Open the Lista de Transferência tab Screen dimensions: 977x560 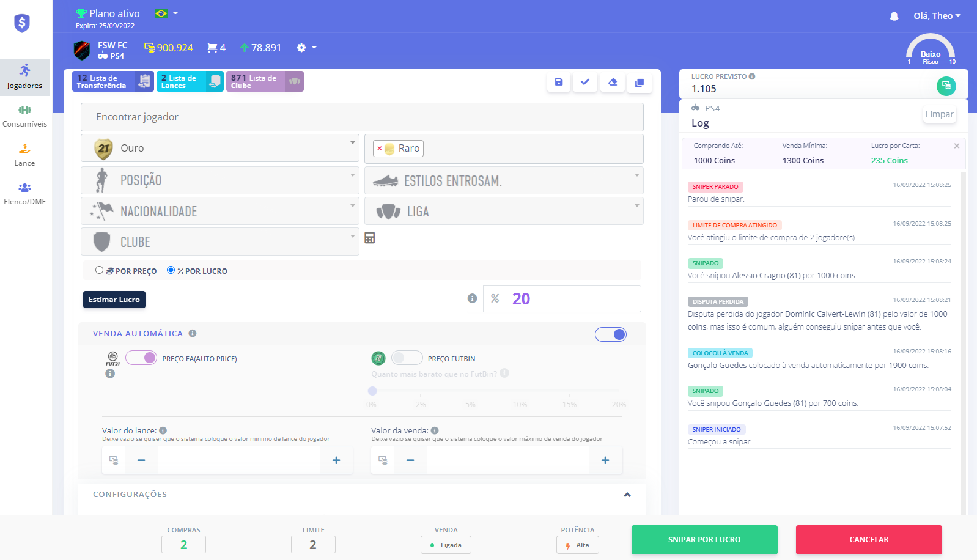pyautogui.click(x=112, y=81)
